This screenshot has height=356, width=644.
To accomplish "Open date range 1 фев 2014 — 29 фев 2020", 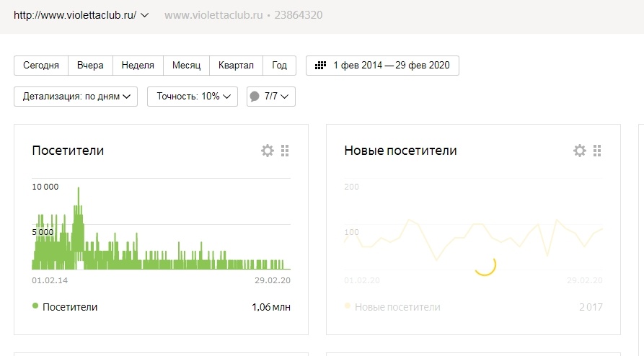I will [x=382, y=66].
